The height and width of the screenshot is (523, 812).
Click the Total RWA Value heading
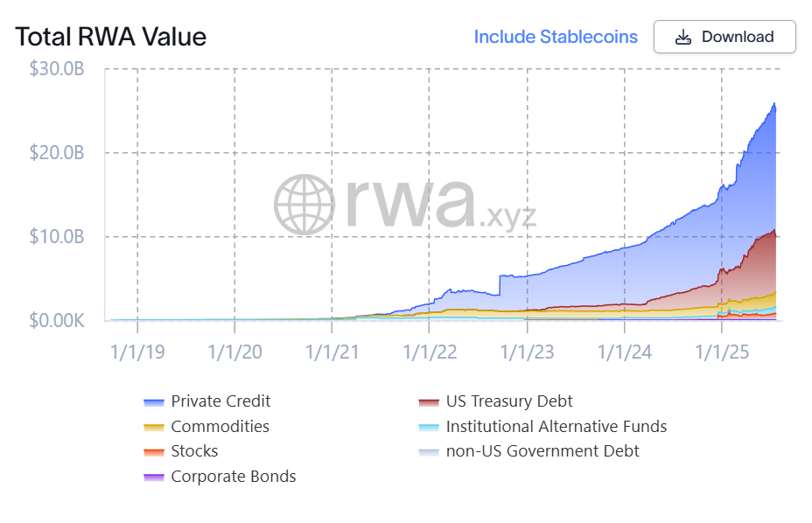click(111, 37)
